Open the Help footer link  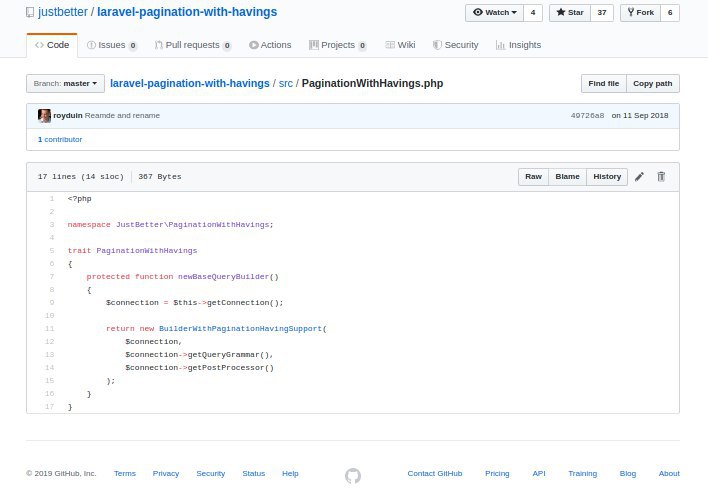click(x=290, y=473)
